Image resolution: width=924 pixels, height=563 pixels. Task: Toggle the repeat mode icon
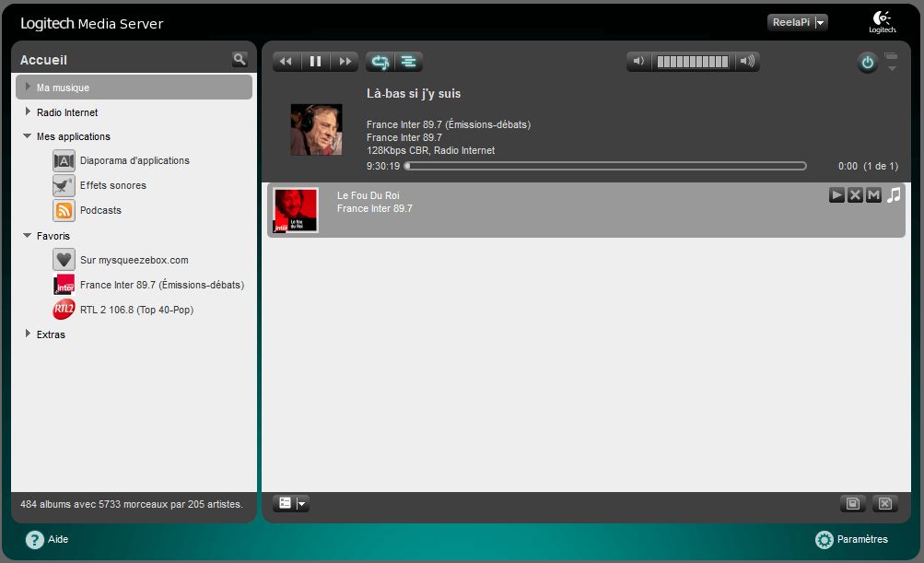click(x=380, y=62)
